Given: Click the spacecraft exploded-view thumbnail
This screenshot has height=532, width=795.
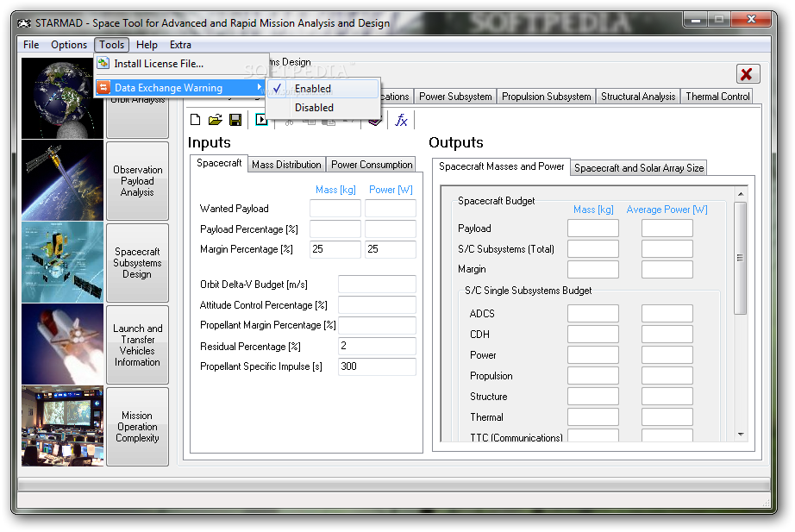Looking at the screenshot, I should [x=62, y=262].
